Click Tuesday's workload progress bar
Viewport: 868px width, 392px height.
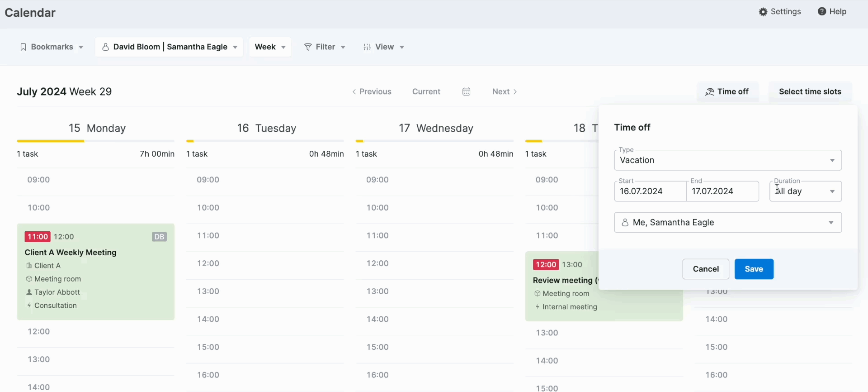click(265, 141)
